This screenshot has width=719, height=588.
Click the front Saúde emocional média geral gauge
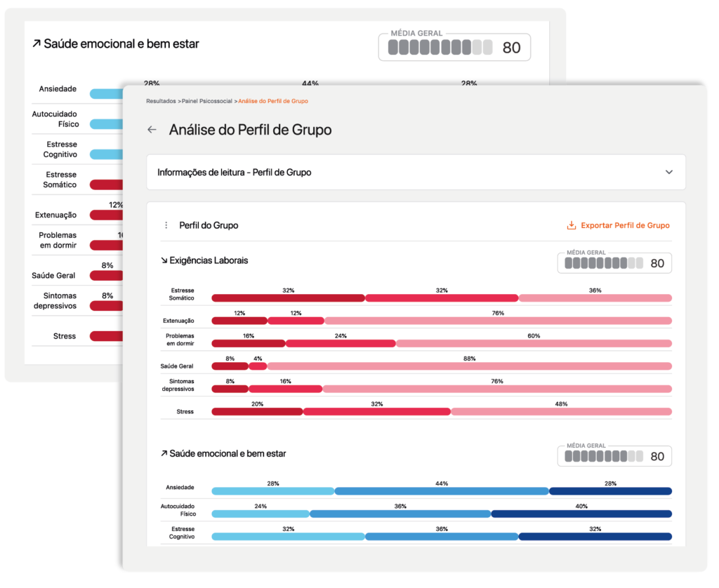pos(614,456)
